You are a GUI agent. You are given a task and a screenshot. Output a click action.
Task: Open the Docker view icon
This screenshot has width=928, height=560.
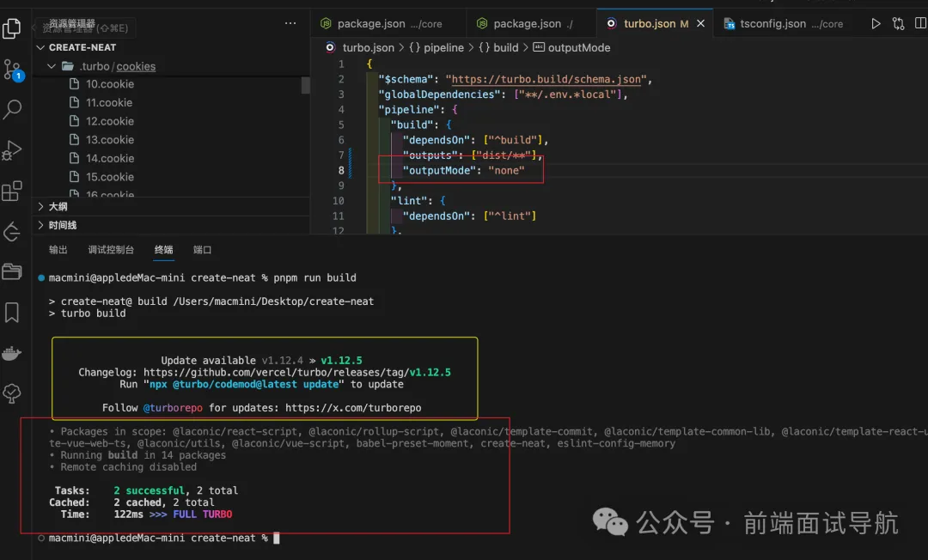tap(12, 353)
